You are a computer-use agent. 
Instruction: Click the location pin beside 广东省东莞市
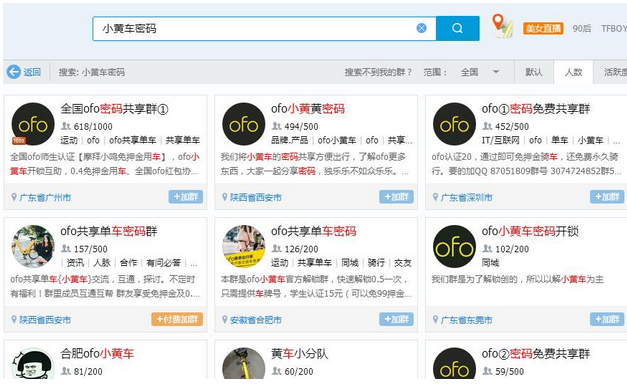(x=435, y=320)
